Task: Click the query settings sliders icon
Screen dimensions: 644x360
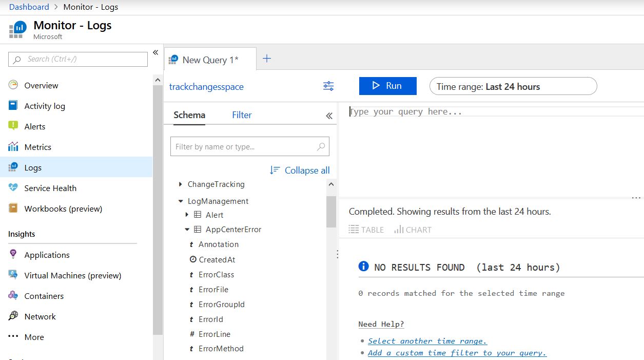Action: pyautogui.click(x=328, y=86)
